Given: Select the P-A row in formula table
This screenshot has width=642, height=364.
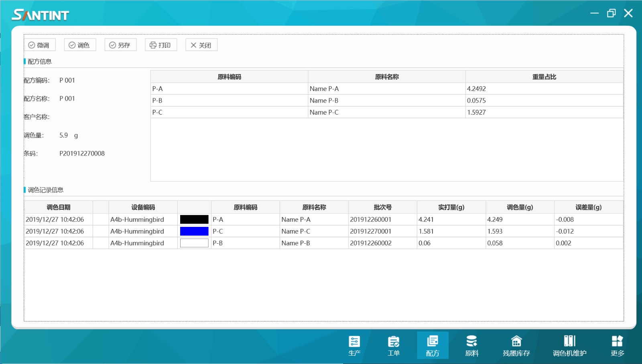Looking at the screenshot, I should (387, 89).
